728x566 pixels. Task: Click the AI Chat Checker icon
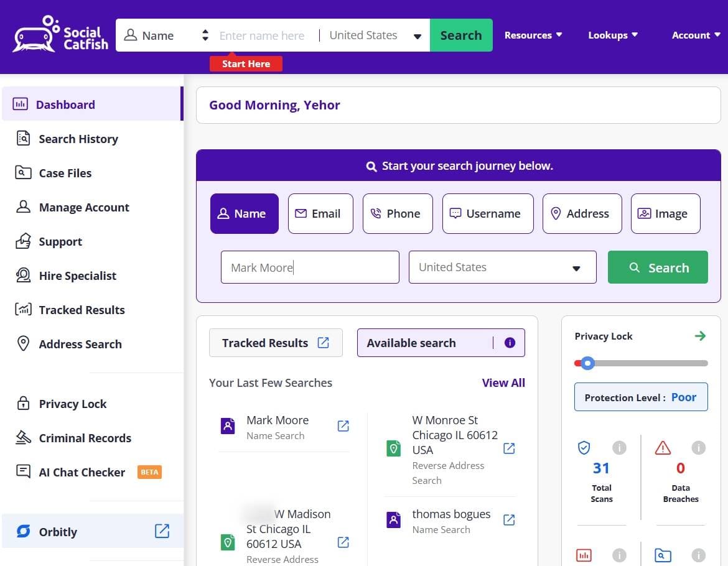click(x=23, y=471)
